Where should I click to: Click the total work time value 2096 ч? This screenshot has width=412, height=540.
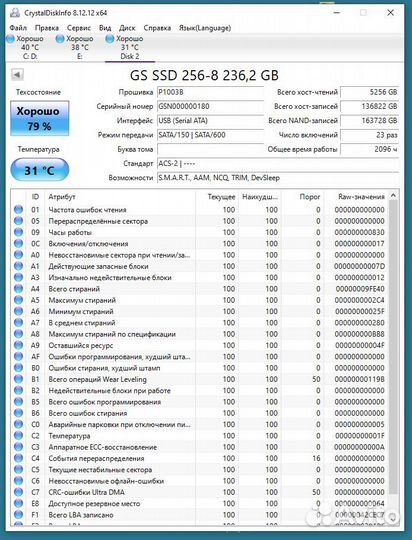point(369,149)
